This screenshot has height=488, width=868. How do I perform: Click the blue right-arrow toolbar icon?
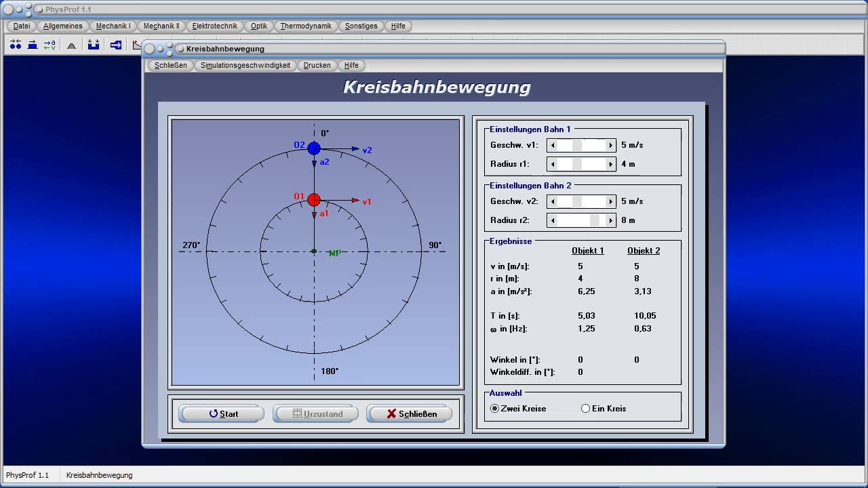(116, 45)
